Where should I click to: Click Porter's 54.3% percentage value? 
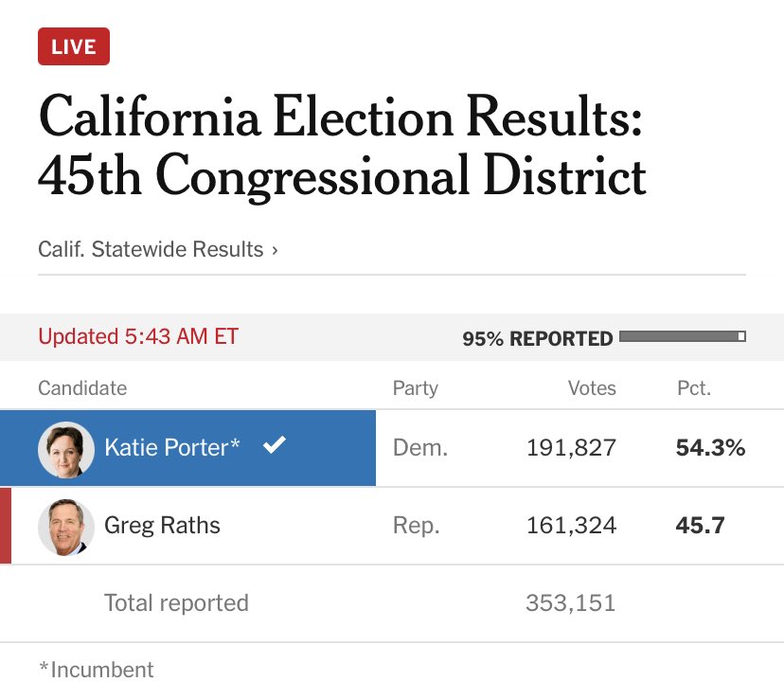[710, 447]
